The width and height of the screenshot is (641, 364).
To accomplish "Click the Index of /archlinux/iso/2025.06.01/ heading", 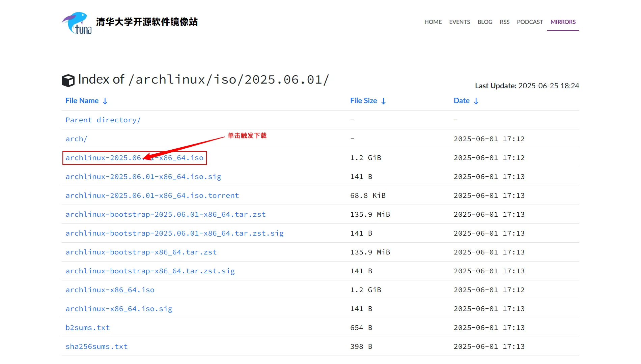I will pos(203,80).
